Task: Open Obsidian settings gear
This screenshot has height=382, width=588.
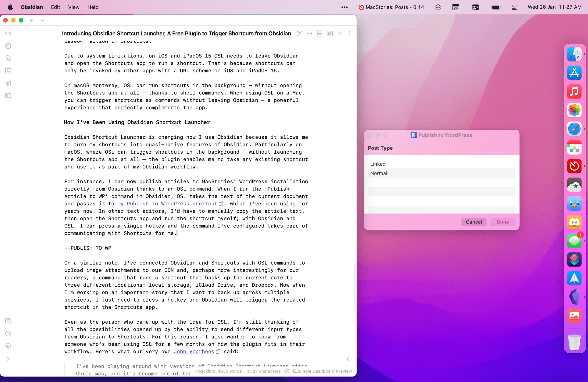Action: (8, 346)
